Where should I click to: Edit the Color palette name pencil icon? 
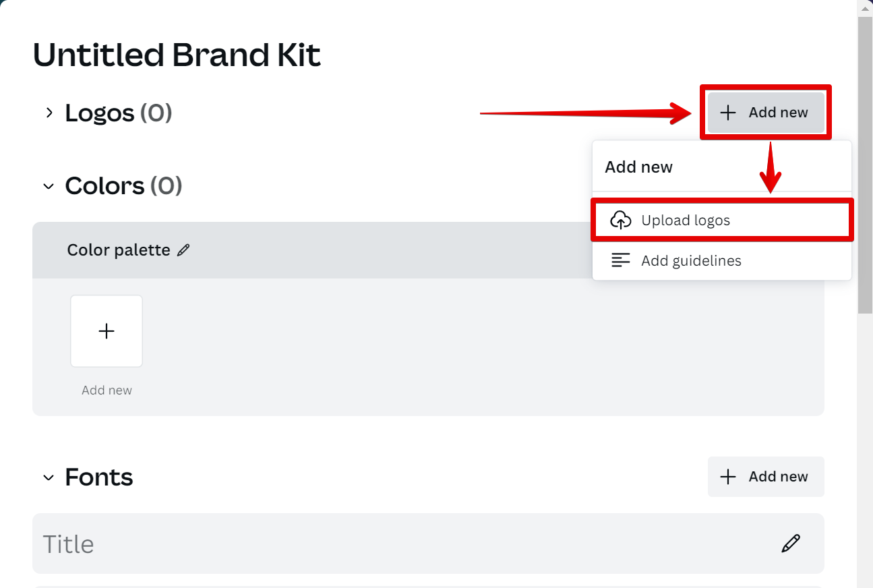(183, 250)
